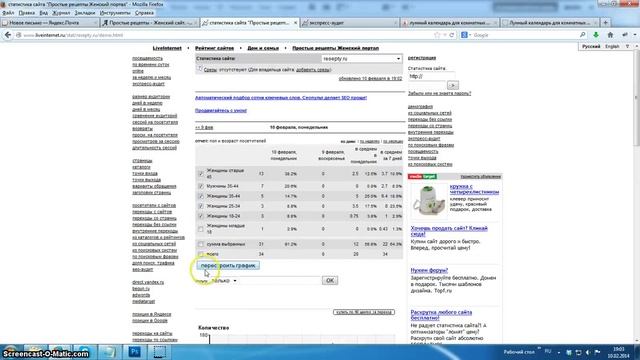
Task: Open a new tab with plus button
Action: [x=606, y=23]
